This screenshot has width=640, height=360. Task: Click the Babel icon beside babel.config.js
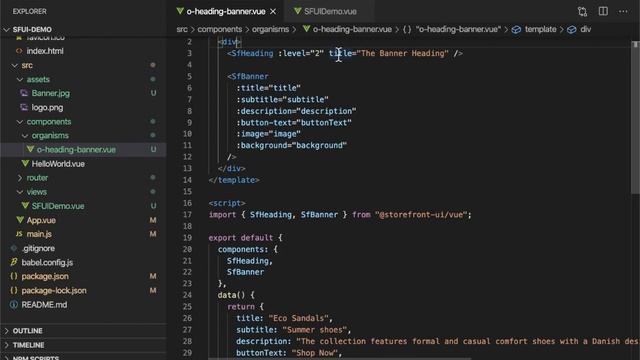coord(14,262)
